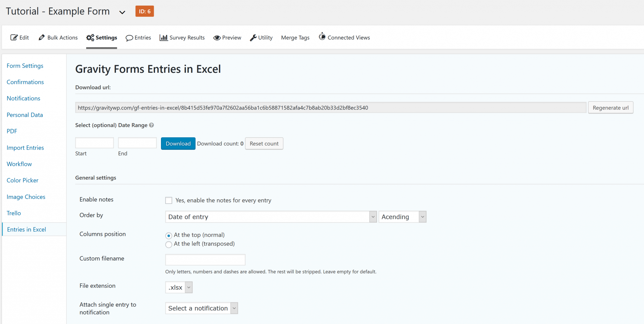The image size is (644, 324).
Task: Choose At the left (transposed) option
Action: point(169,244)
